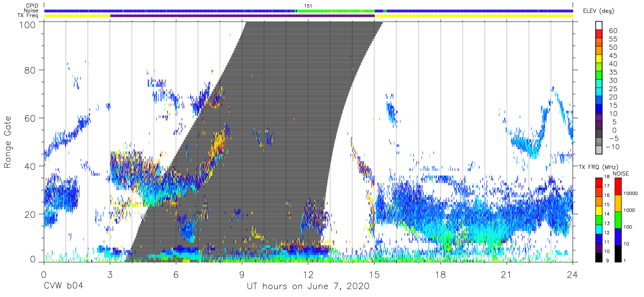Click the "9" tick label on UT hours axis
Screen dimensions: 644x297
[x=242, y=274]
